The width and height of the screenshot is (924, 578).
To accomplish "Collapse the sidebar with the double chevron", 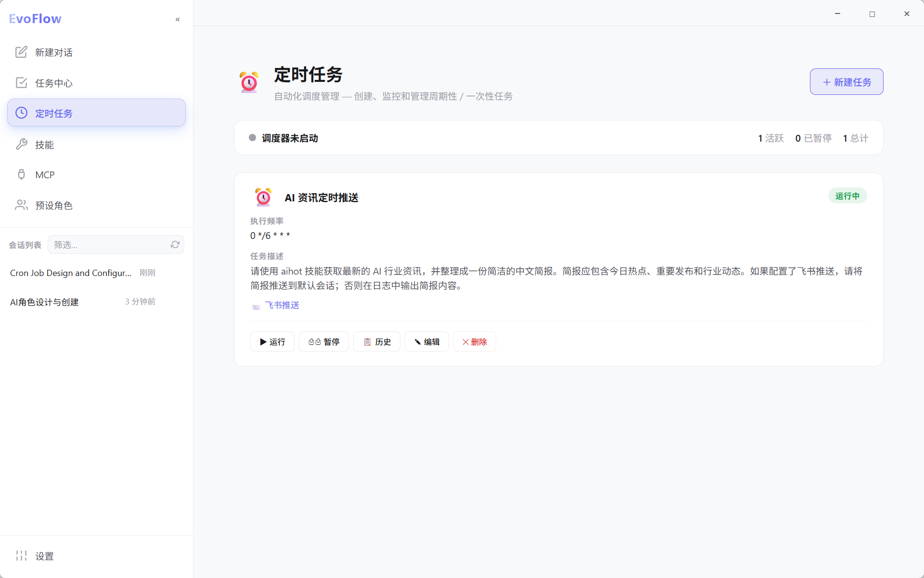I will click(x=178, y=19).
